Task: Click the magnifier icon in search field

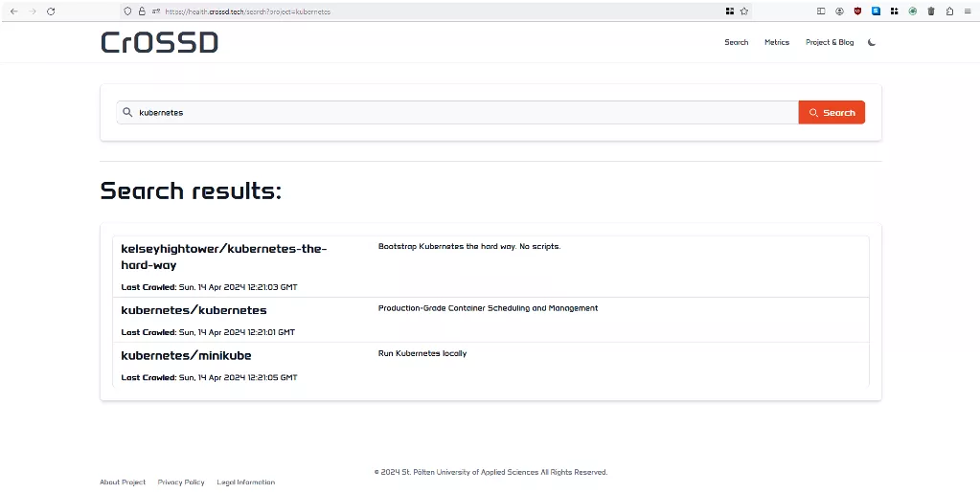Action: click(x=127, y=112)
